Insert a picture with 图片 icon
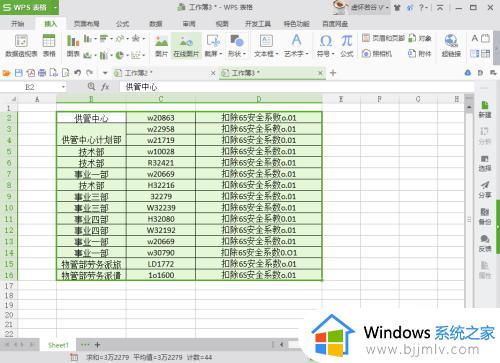The width and height of the screenshot is (500, 363). (161, 46)
